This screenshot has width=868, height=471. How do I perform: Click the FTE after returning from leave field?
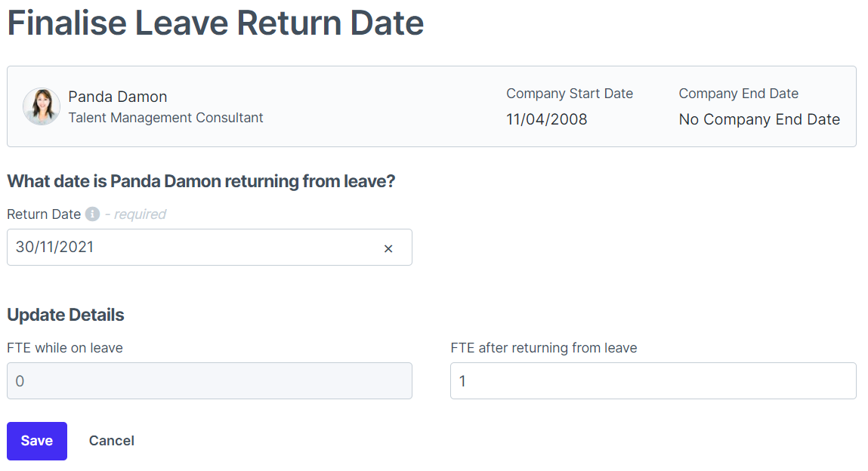point(652,380)
